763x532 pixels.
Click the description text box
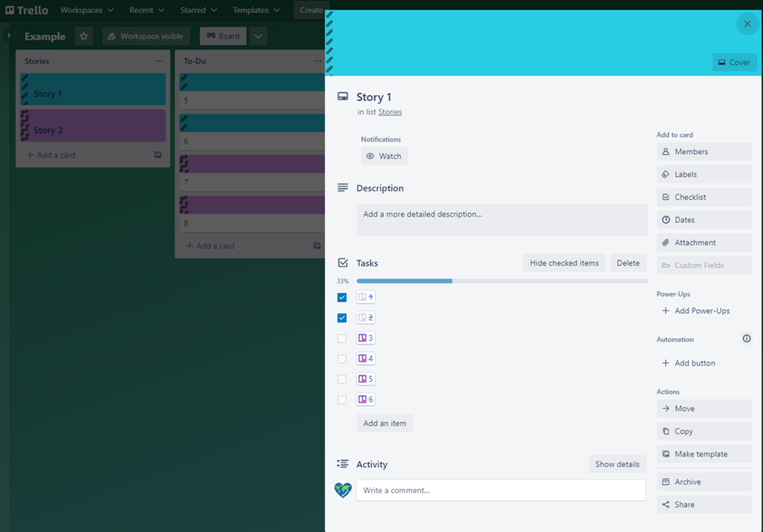pyautogui.click(x=502, y=219)
